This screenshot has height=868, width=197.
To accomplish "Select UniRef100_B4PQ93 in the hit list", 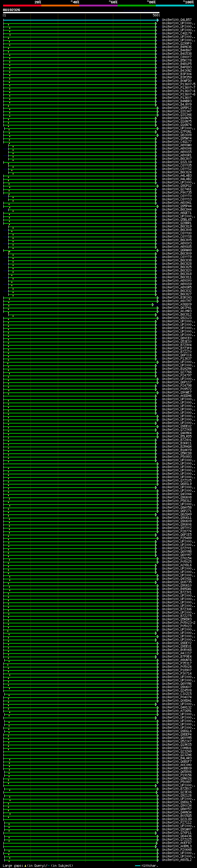I will click(x=177, y=67).
